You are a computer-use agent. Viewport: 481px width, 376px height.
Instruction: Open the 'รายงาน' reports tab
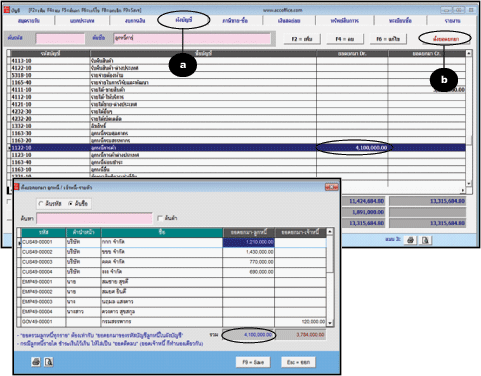(x=452, y=21)
